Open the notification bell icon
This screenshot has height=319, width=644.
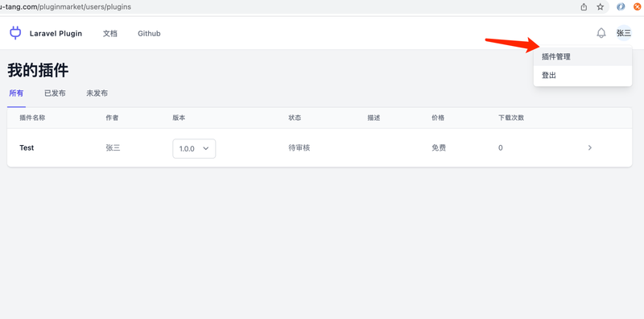tap(601, 33)
